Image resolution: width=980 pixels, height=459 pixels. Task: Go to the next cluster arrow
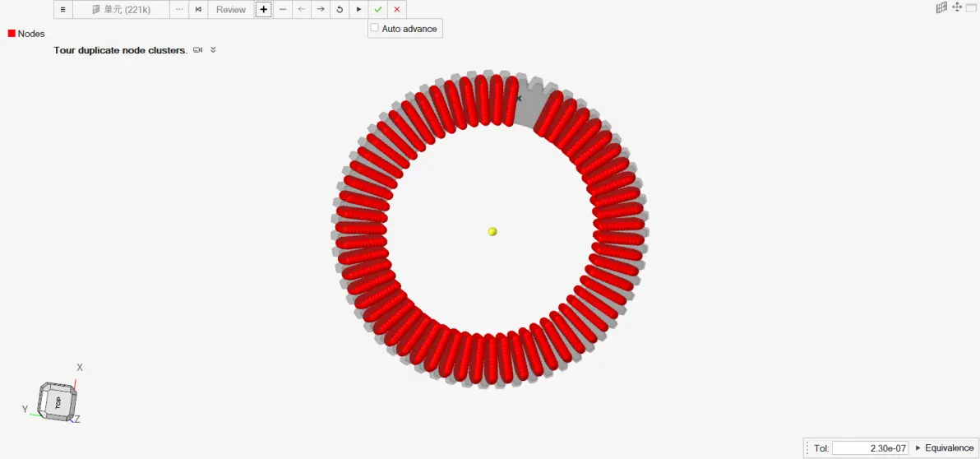coord(321,9)
